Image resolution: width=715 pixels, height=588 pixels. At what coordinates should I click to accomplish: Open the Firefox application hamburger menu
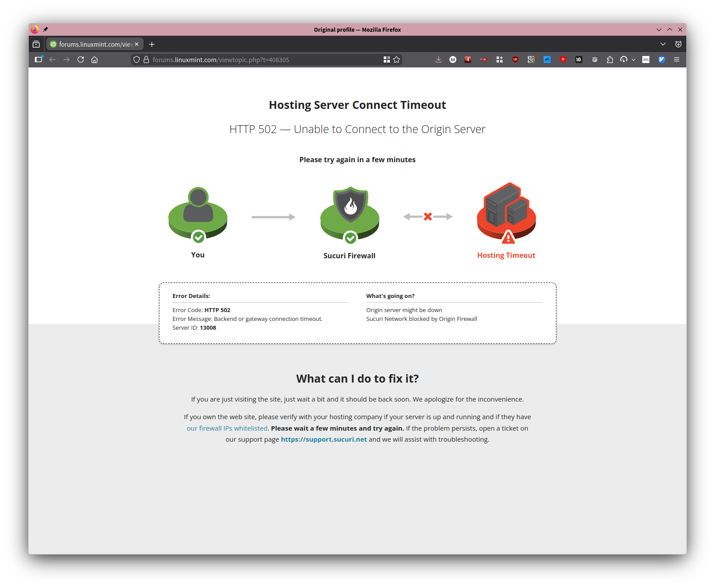pos(677,60)
